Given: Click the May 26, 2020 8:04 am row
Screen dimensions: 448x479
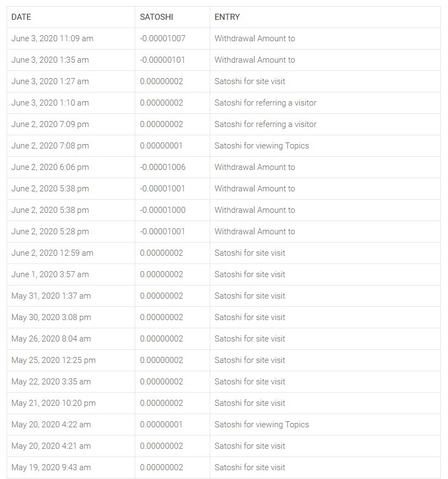Looking at the screenshot, I should 223,339.
